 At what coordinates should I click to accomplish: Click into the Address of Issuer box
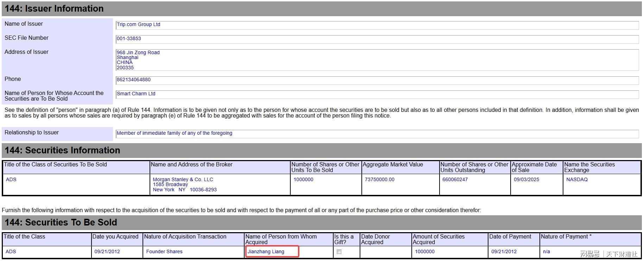[x=377, y=60]
